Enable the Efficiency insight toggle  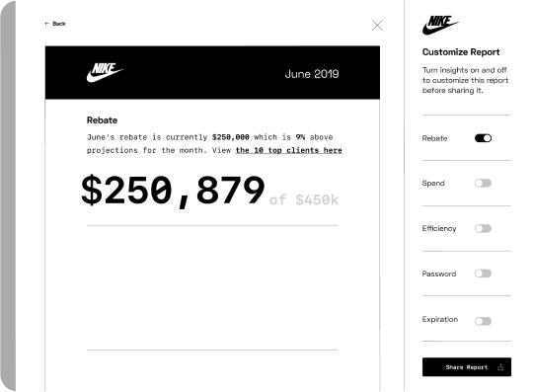coord(483,228)
